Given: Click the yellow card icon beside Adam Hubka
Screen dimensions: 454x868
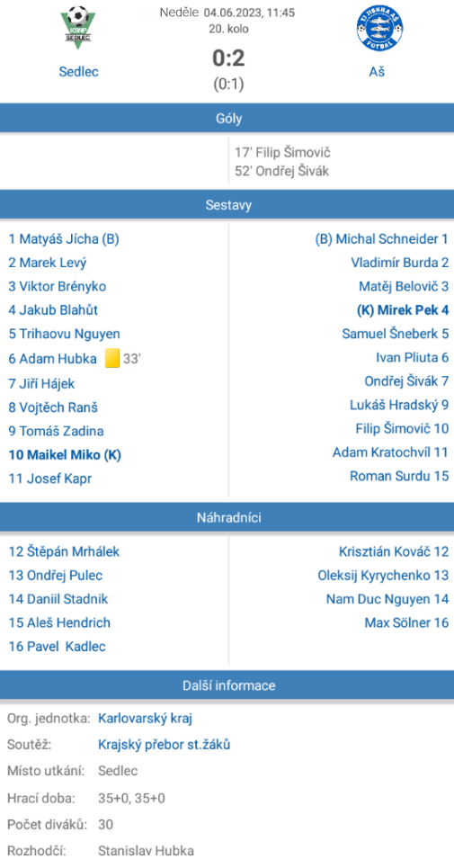Looking at the screenshot, I should pos(112,358).
